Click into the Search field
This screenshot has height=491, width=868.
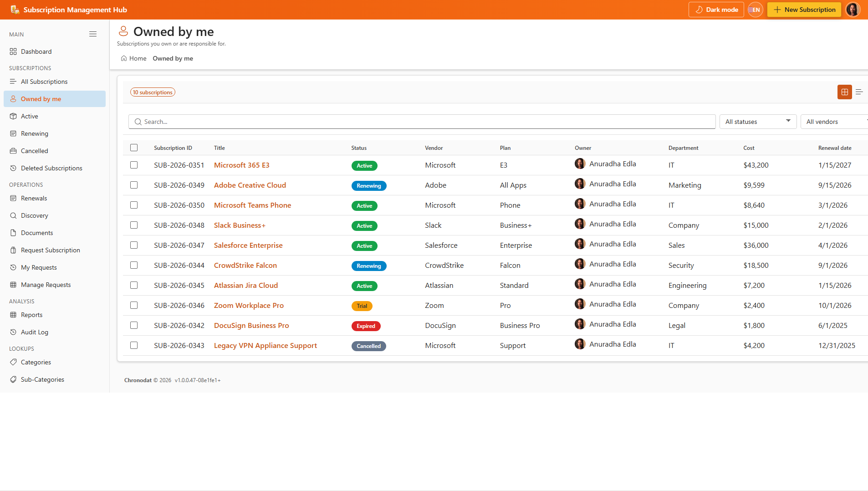pos(422,122)
